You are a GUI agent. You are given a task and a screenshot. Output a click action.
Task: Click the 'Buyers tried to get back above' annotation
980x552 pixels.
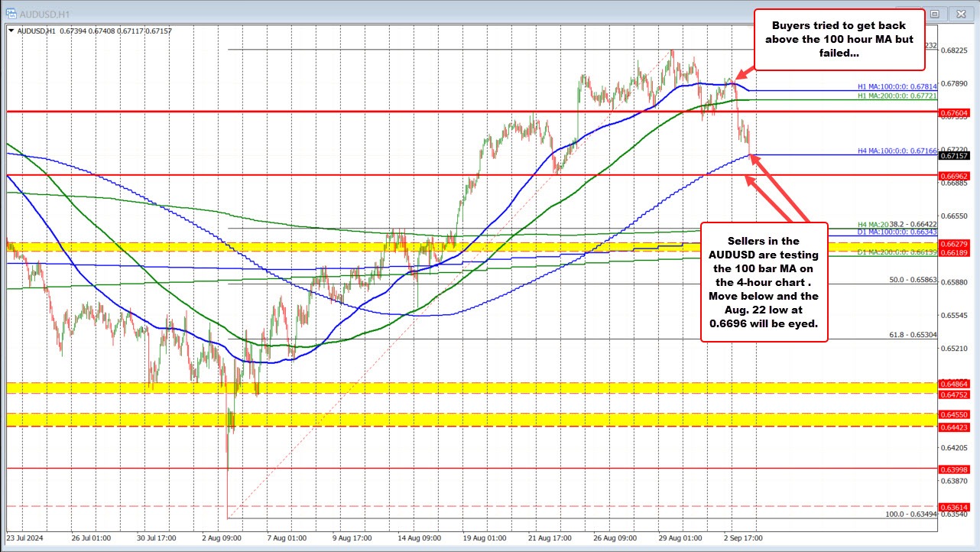(x=838, y=38)
